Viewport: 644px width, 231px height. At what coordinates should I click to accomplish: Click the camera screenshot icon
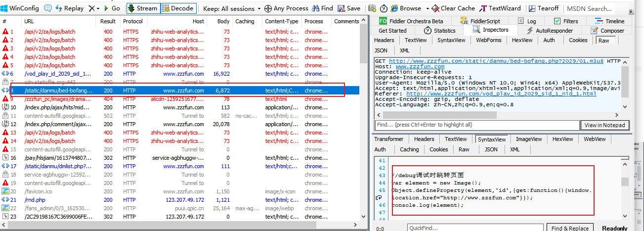[x=371, y=8]
